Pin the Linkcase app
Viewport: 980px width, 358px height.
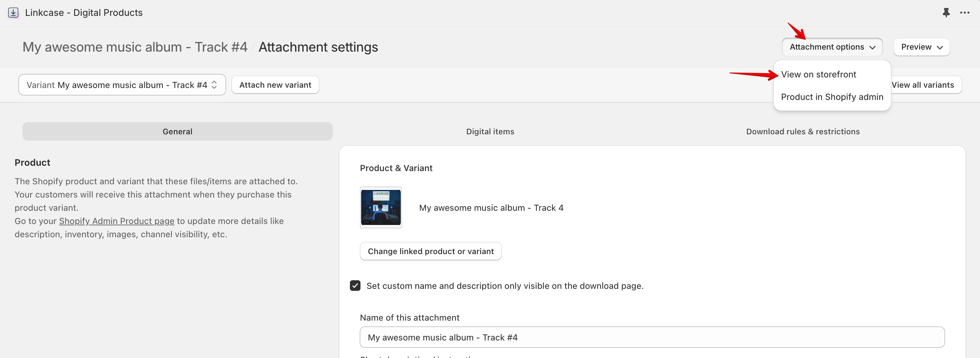[946, 13]
